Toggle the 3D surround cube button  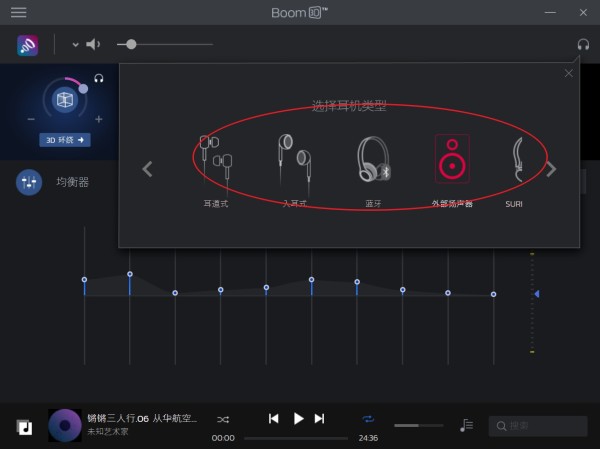pyautogui.click(x=65, y=100)
